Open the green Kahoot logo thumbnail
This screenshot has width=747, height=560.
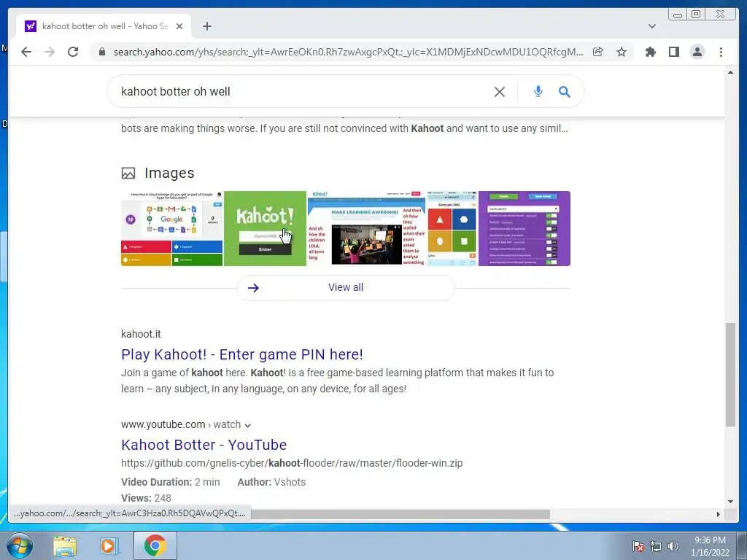point(265,228)
